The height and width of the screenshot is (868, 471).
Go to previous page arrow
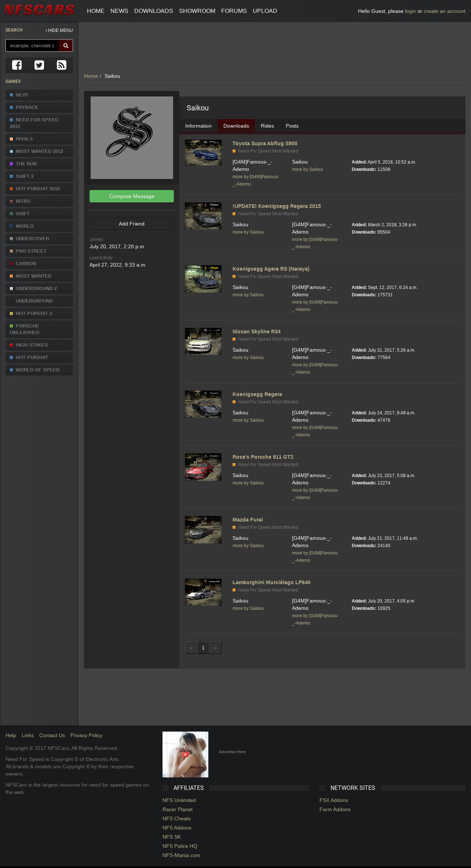[x=191, y=648]
